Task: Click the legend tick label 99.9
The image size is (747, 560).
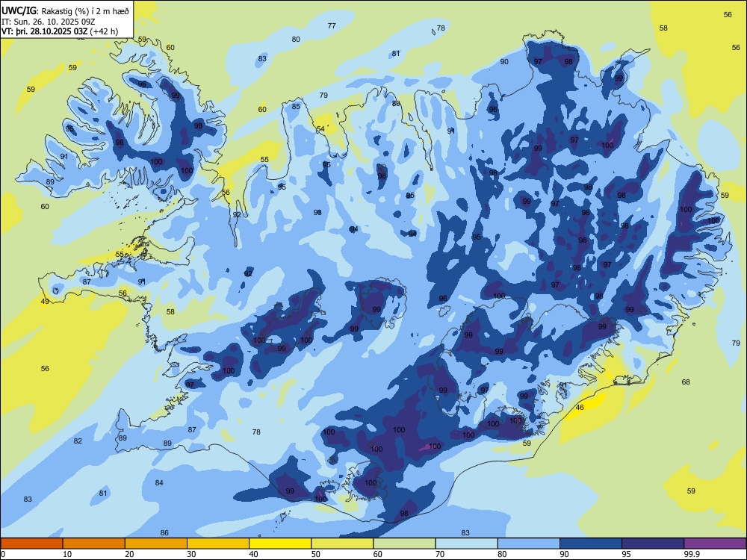Action: point(692,554)
